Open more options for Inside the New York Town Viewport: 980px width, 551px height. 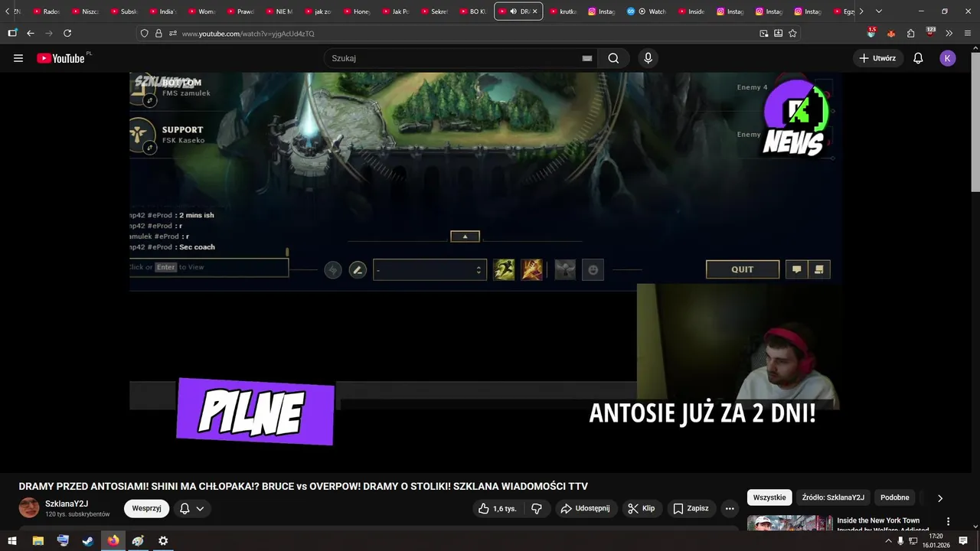pos(948,521)
